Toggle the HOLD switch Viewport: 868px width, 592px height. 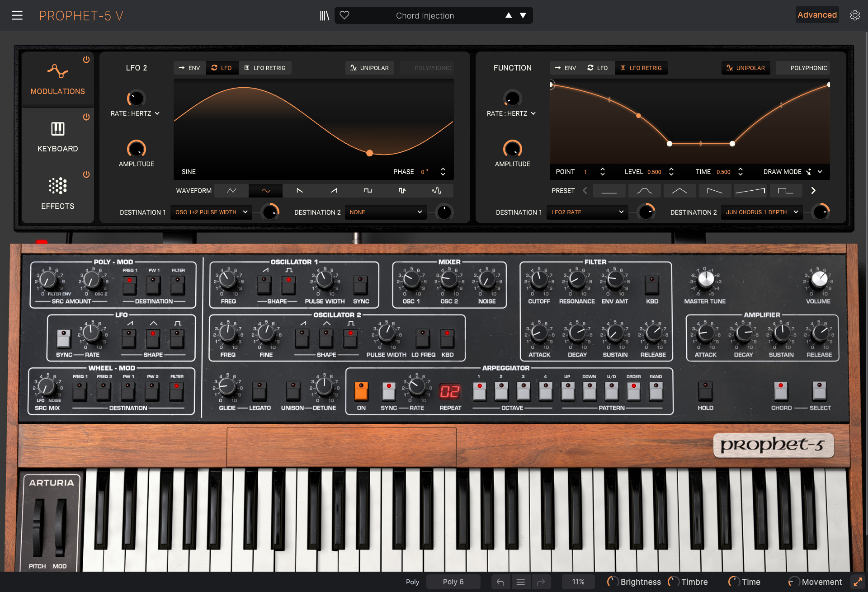click(x=705, y=391)
